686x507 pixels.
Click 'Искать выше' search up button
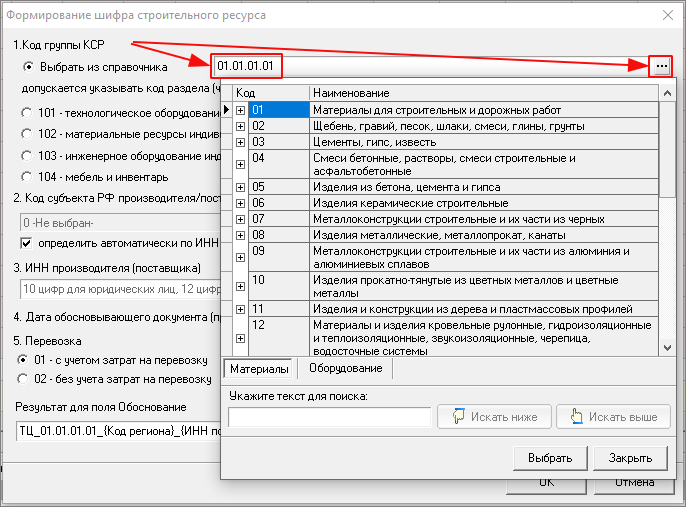pyautogui.click(x=611, y=417)
